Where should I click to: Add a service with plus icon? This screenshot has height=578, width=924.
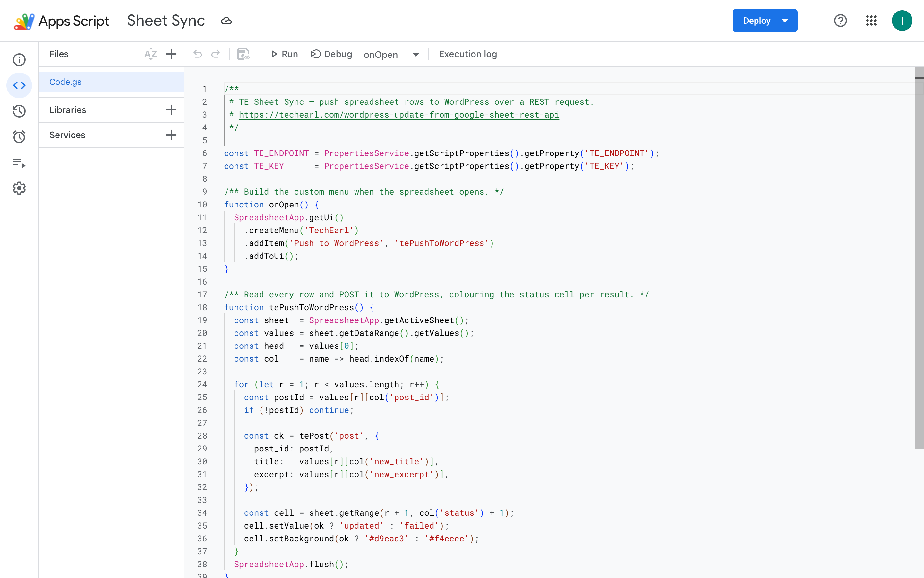[171, 135]
